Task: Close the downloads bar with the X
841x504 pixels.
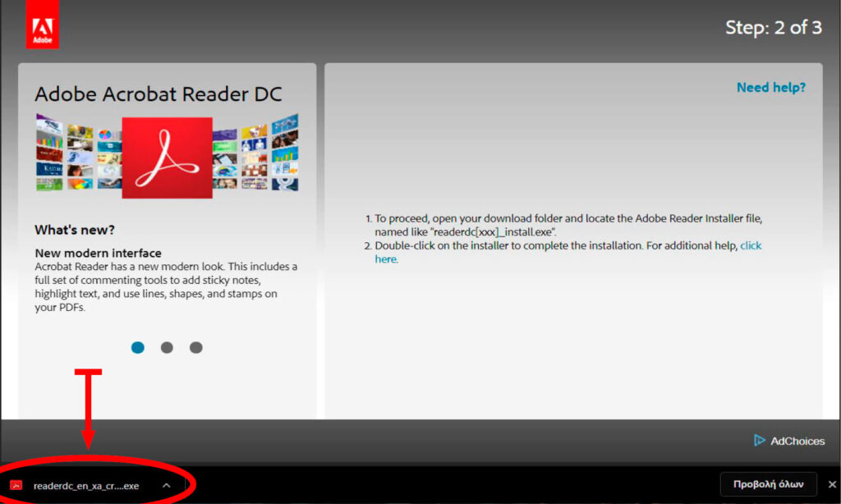Action: (831, 484)
